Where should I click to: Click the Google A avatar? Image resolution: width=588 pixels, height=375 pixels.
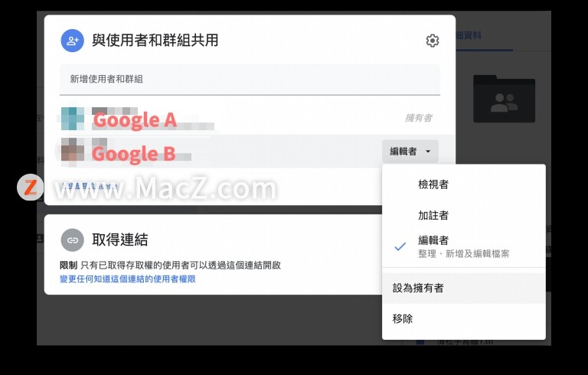point(73,119)
